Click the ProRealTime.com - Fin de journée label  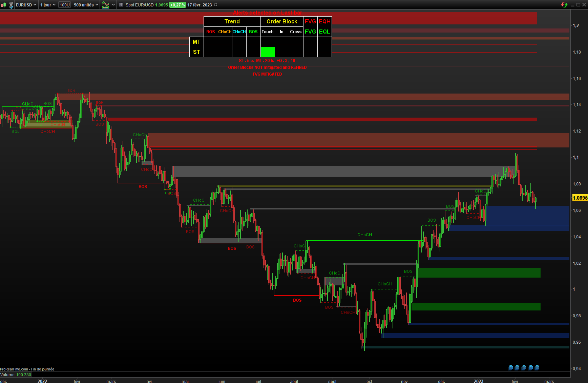coord(27,369)
